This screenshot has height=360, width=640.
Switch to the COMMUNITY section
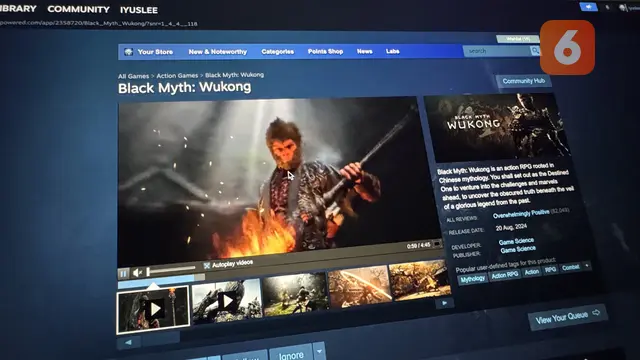(x=78, y=9)
